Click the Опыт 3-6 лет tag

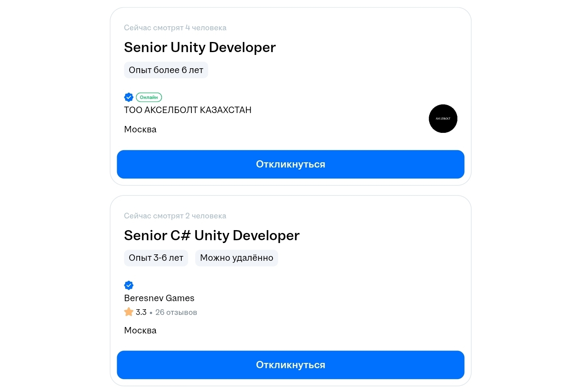tap(156, 258)
